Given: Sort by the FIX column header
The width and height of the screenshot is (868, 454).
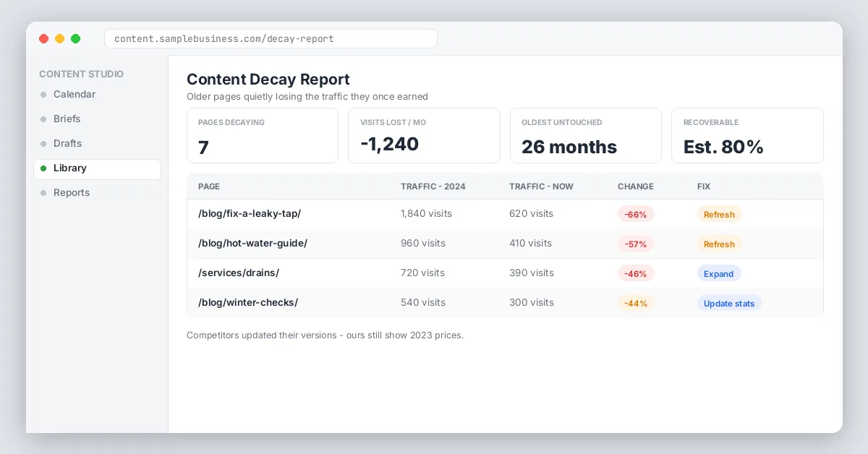Looking at the screenshot, I should pyautogui.click(x=704, y=187).
